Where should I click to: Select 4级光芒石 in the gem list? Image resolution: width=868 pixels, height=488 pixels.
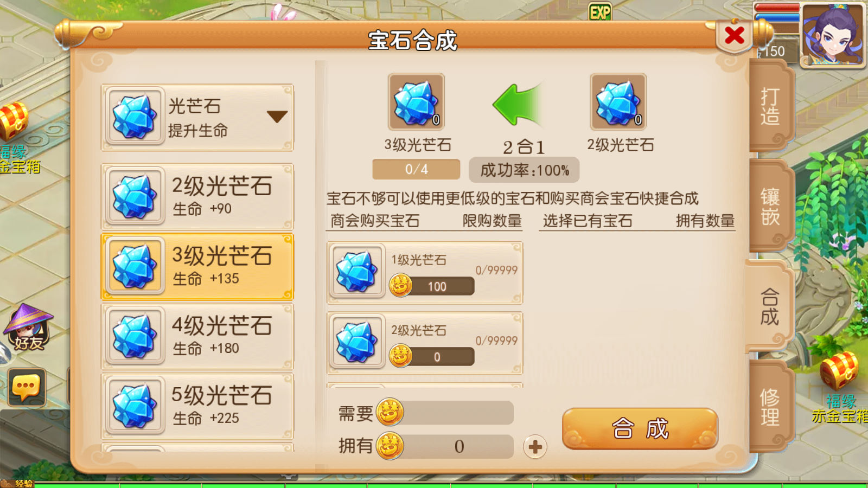197,336
